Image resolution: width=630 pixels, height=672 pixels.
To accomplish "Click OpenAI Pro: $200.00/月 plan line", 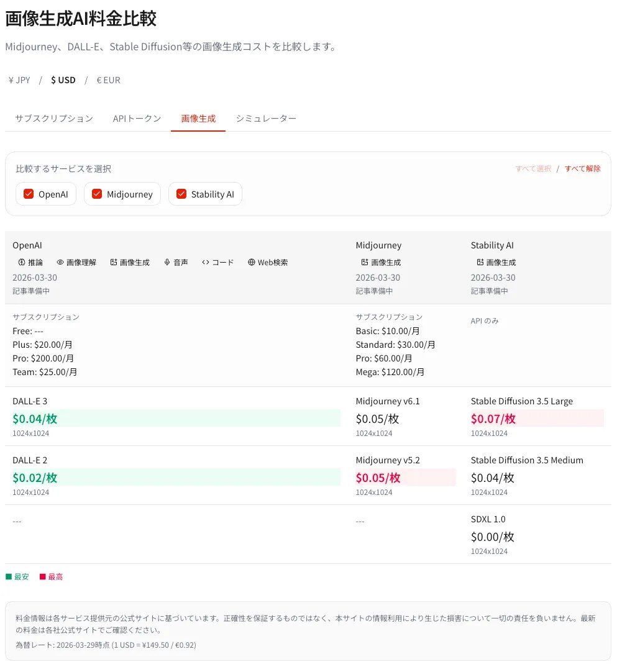I will click(43, 359).
